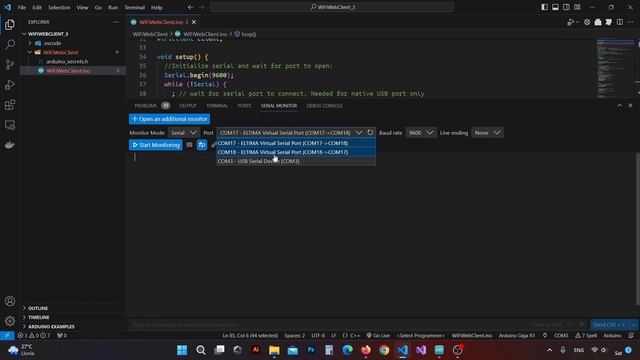
Task: Click the split editor icon
Action: pyautogui.click(x=620, y=22)
